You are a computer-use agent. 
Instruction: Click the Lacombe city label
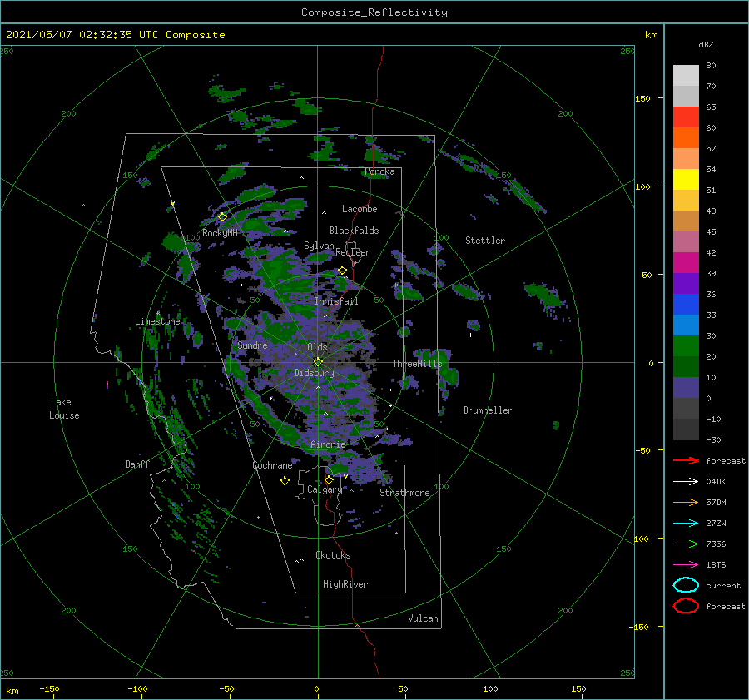click(360, 209)
